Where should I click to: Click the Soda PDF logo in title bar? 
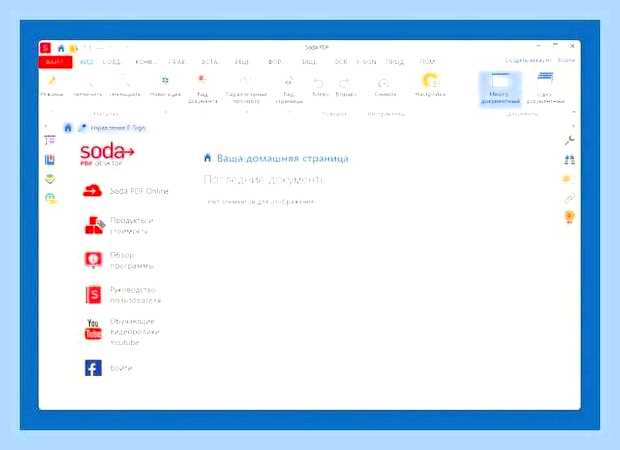[45, 48]
